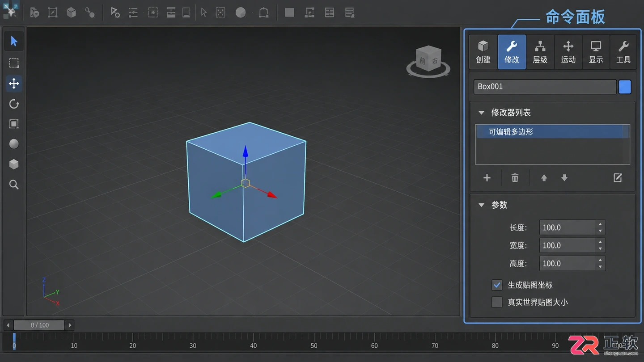
Task: Click the blue Z-axis gizmo arrow
Action: coord(245,151)
